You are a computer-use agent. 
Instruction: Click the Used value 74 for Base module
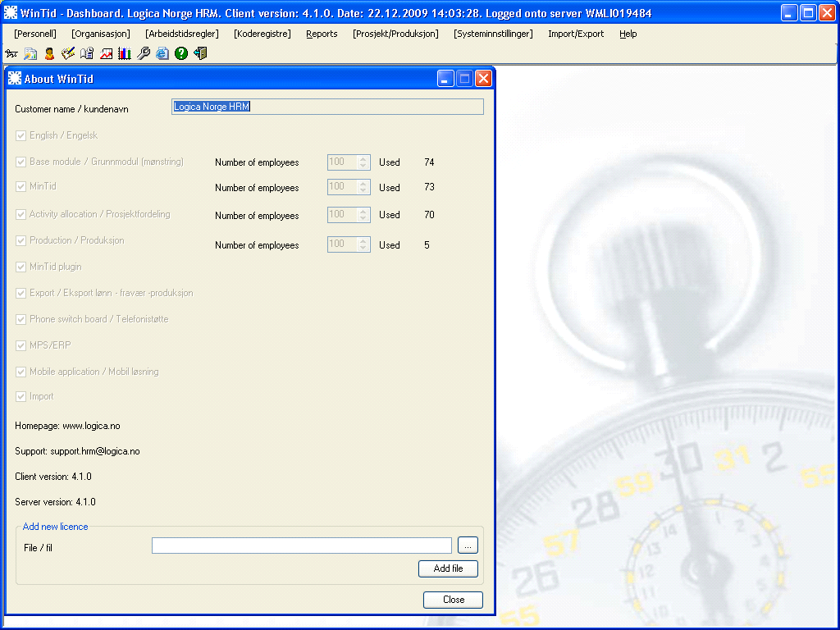[429, 162]
